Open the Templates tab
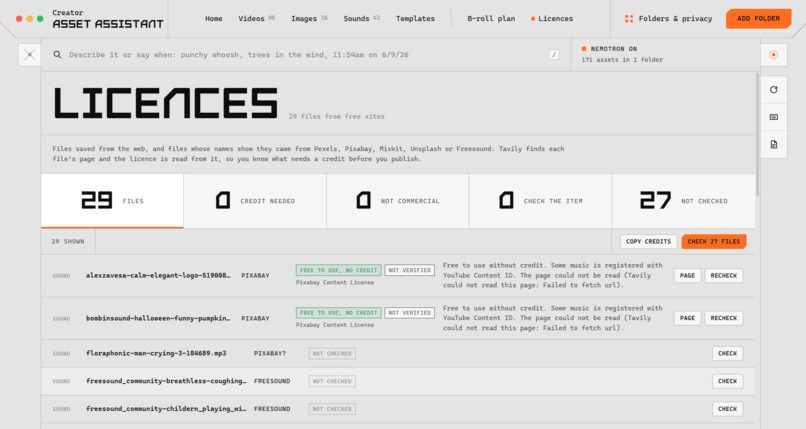 coord(415,18)
